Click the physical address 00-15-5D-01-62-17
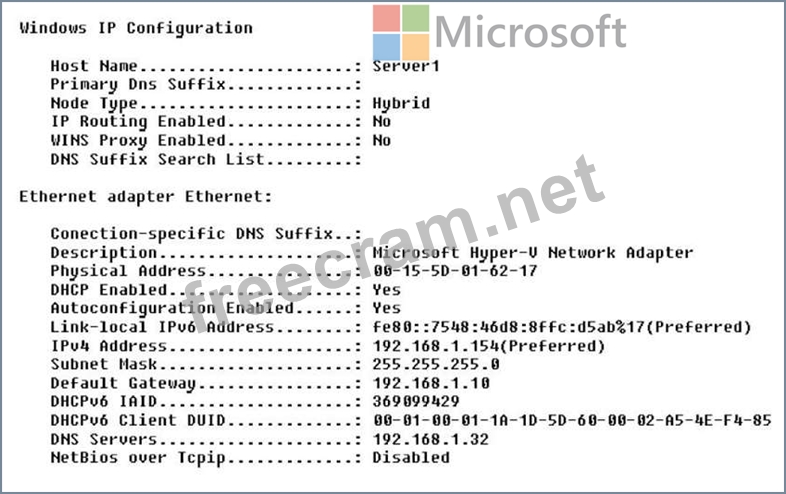 tap(455, 271)
